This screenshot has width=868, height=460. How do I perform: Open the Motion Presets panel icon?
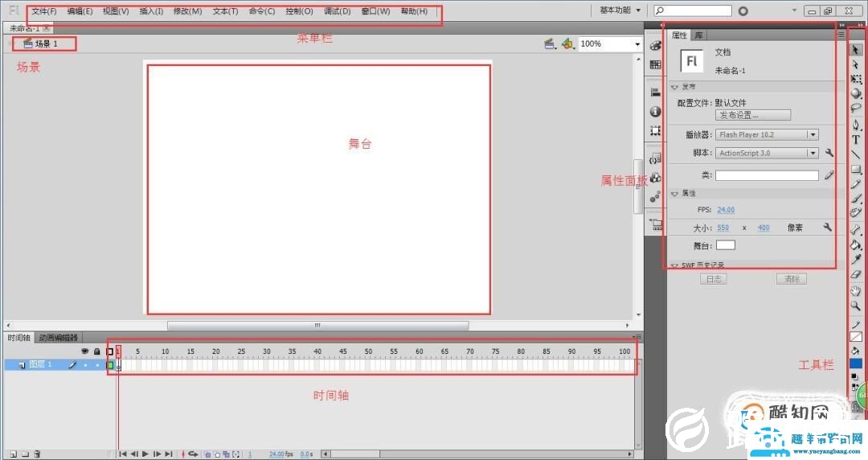pos(656,197)
